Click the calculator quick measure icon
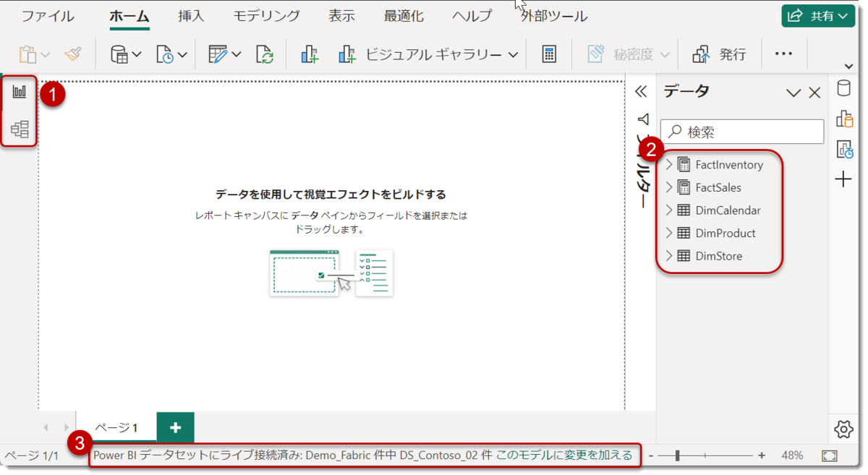Viewport: 868px width, 475px height. pos(549,54)
